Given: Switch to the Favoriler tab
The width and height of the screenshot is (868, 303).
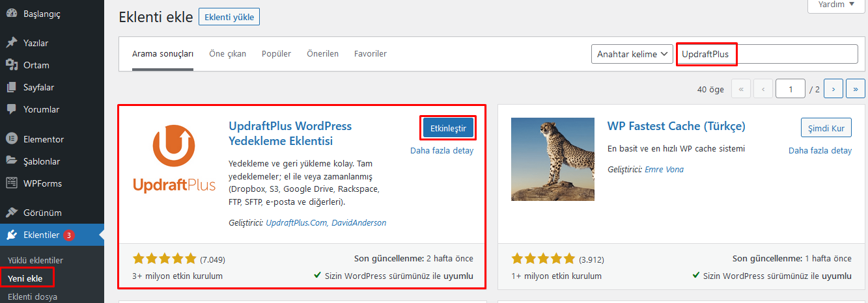Looking at the screenshot, I should tap(371, 54).
